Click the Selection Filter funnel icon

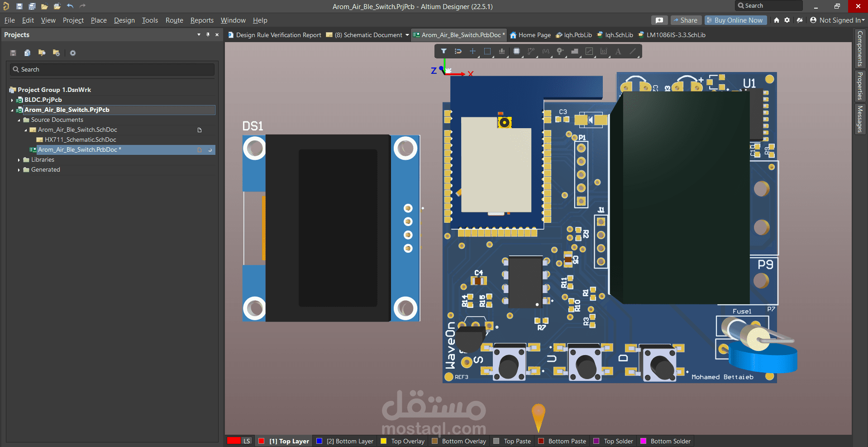coord(444,51)
